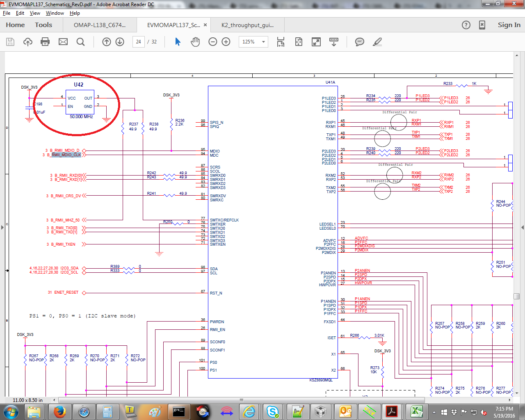
Task: Click the KSZ8893MQL part name
Action: 321,380
